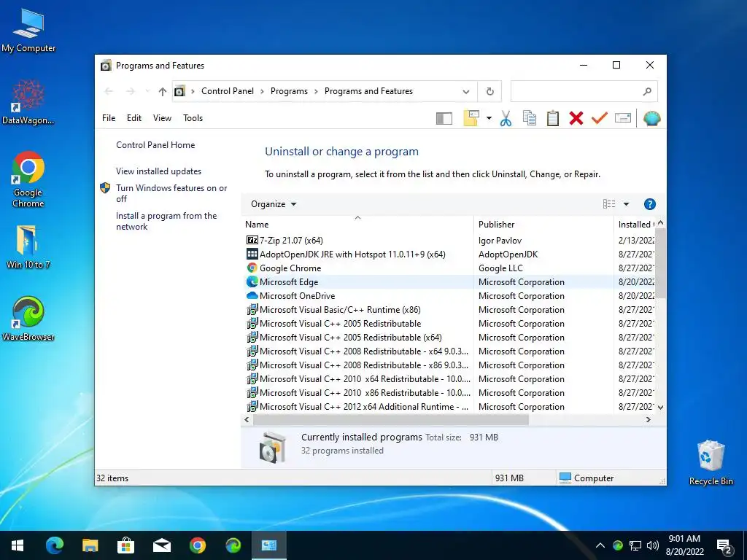
Task: Click the Forward navigation arrow
Action: click(130, 91)
